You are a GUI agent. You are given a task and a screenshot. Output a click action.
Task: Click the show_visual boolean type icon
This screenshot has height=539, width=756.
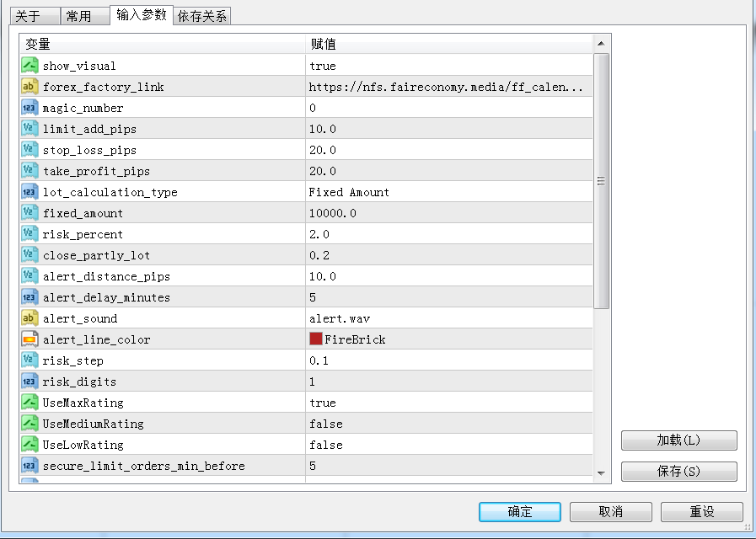[x=29, y=66]
